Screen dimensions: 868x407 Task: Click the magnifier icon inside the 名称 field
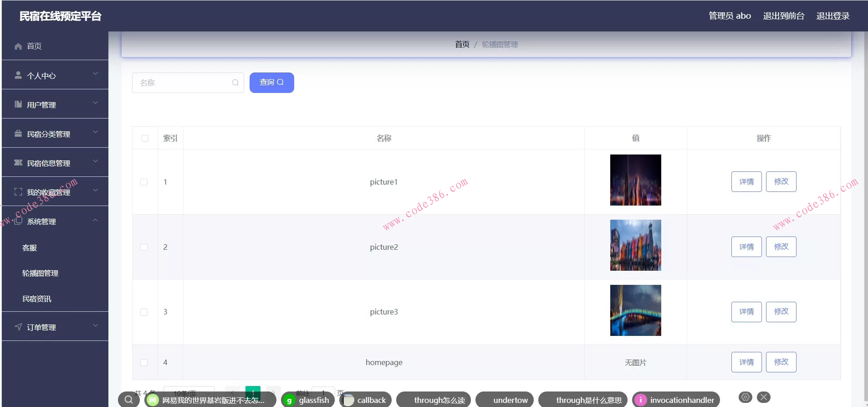(235, 82)
